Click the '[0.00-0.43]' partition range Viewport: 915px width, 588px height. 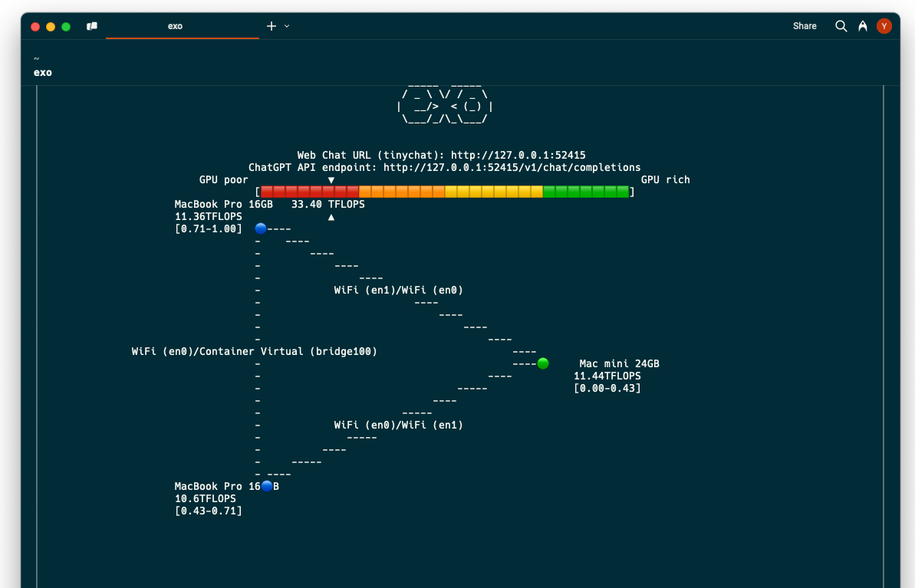coord(607,388)
